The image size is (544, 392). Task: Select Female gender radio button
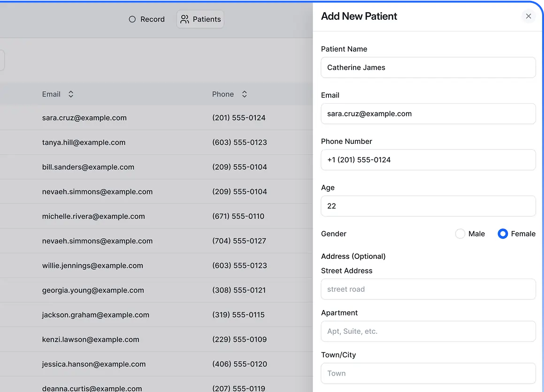point(503,234)
